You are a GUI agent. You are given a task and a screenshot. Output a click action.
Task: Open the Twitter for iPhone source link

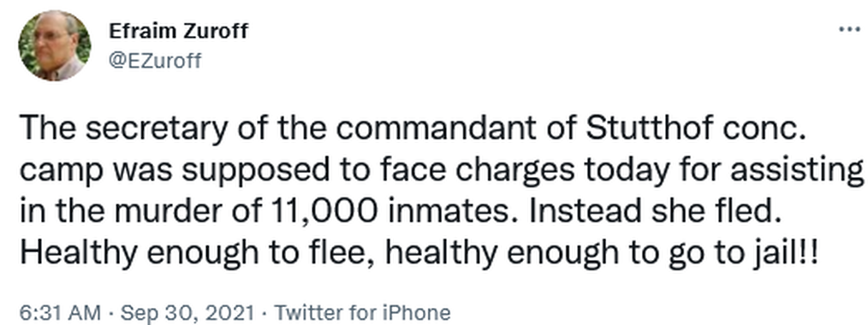363,313
